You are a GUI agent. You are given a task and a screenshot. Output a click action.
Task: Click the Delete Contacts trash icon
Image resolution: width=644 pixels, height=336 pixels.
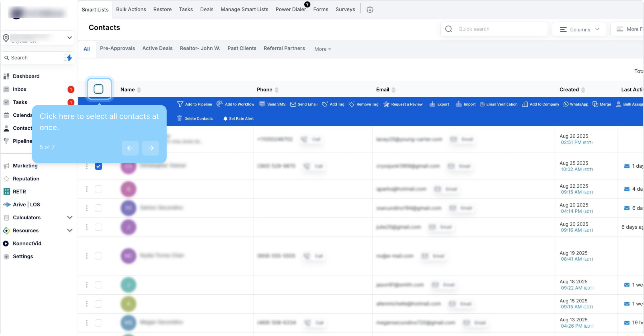(179, 119)
